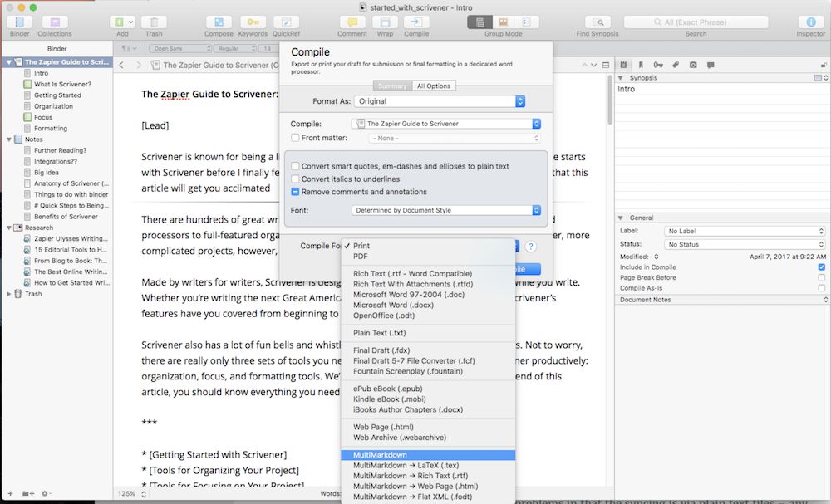Click the Trash toolbar icon
This screenshot has width=831, height=504.
154,22
